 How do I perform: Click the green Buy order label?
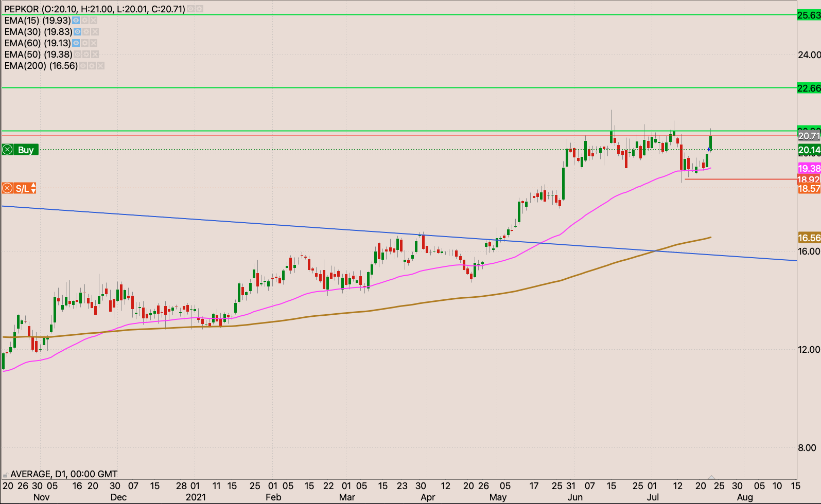point(26,150)
